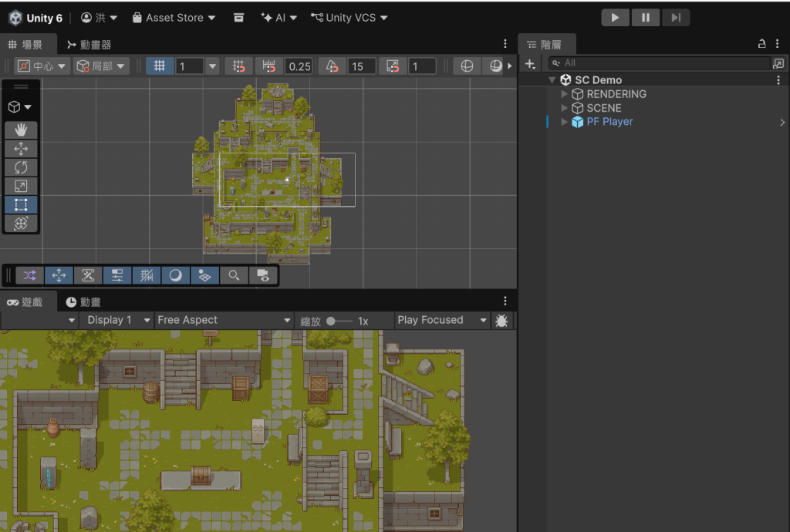Select the RENDERING row in hierarchy
Viewport: 790px width, 532px height.
668,94
